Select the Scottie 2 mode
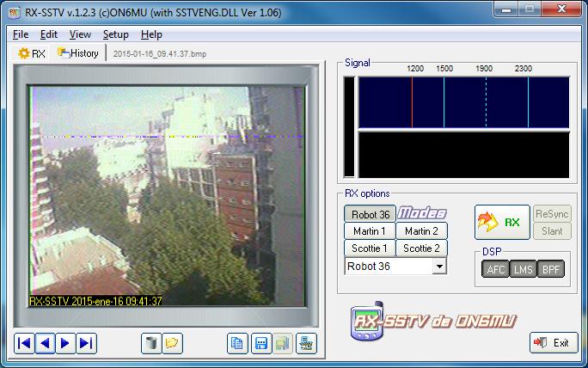The width and height of the screenshot is (588, 368). tap(421, 248)
